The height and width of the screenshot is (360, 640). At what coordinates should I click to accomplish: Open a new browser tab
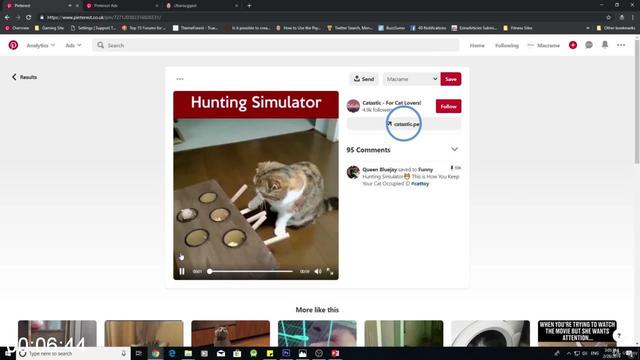249,6
